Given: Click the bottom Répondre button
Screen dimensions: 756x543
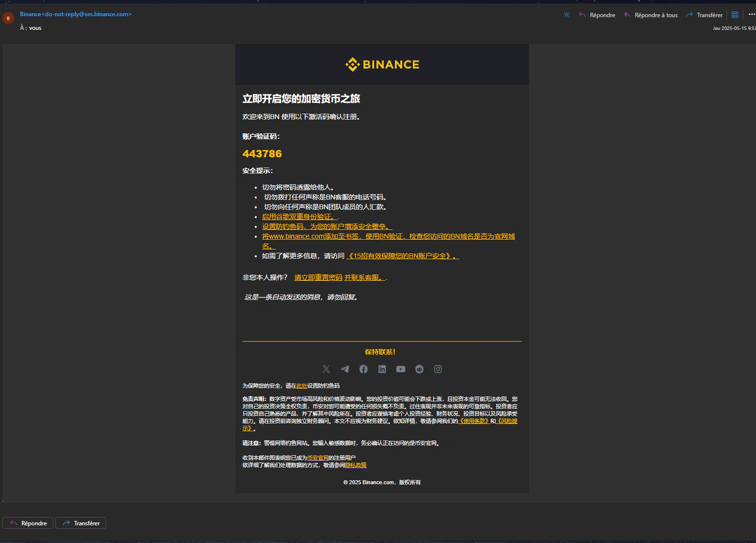Looking at the screenshot, I should [x=28, y=523].
